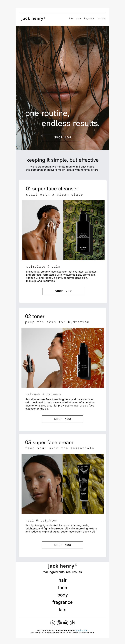The width and height of the screenshot is (125, 644).
Task: Click the hero Shop Now button
Action: pyautogui.click(x=62, y=137)
